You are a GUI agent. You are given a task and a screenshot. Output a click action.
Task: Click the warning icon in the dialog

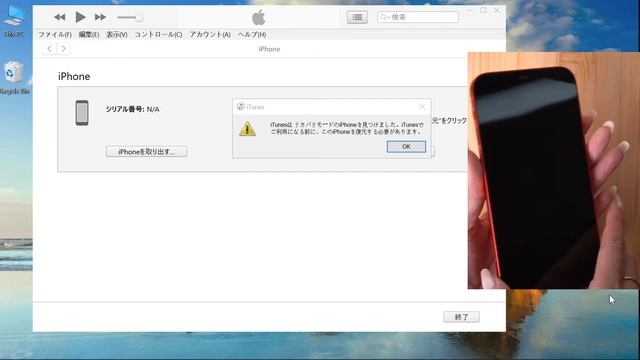pos(247,129)
